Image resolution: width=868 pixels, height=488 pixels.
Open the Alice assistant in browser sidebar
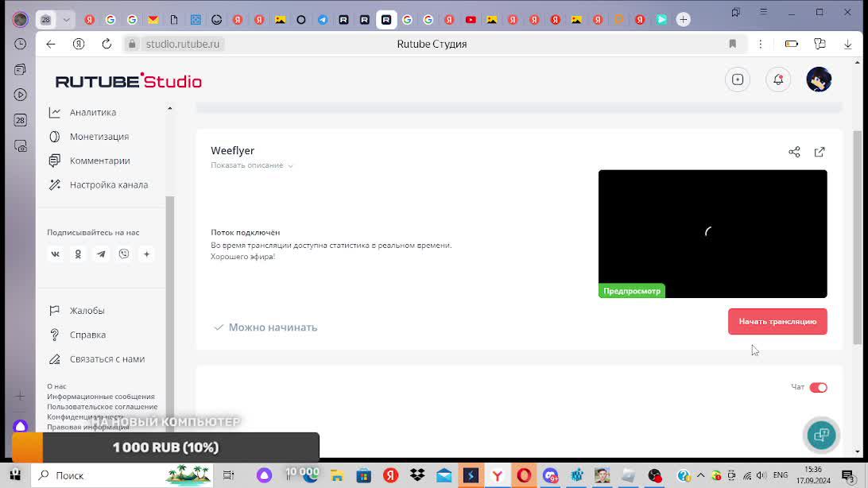coord(21,427)
